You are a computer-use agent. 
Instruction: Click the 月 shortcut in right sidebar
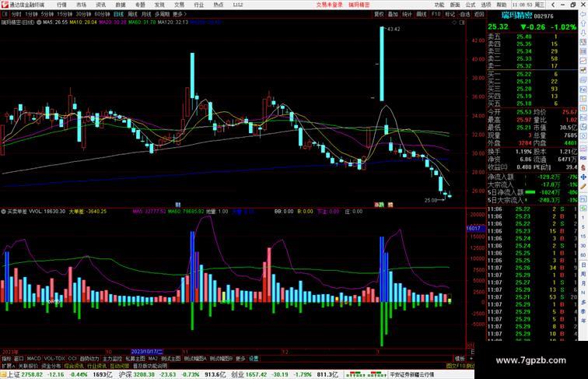(583, 284)
